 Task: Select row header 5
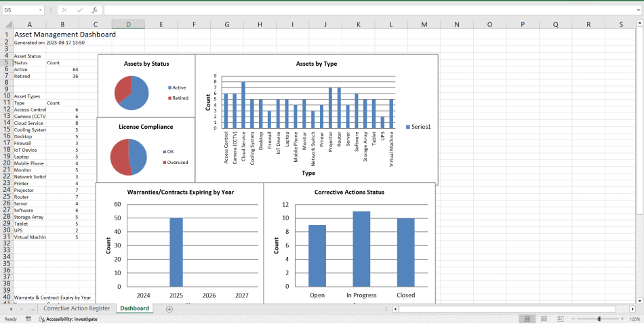[x=7, y=63]
